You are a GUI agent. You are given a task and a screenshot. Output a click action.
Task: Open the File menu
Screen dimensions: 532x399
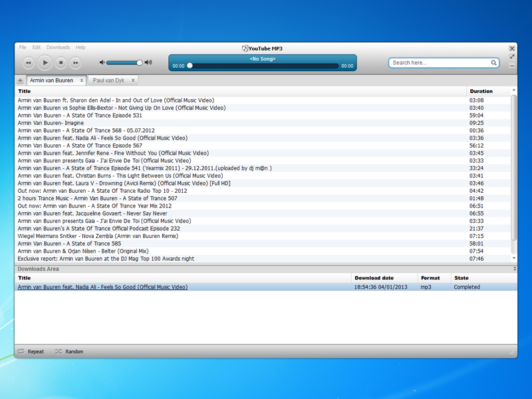tap(23, 47)
